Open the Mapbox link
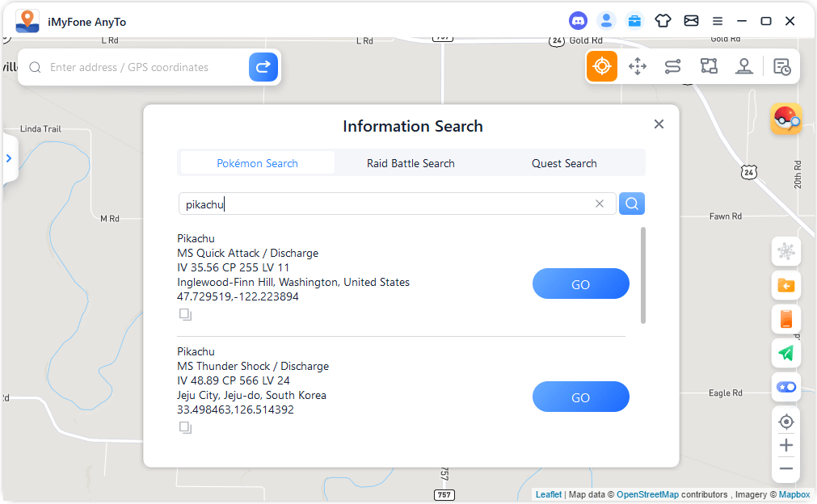 coord(794,494)
